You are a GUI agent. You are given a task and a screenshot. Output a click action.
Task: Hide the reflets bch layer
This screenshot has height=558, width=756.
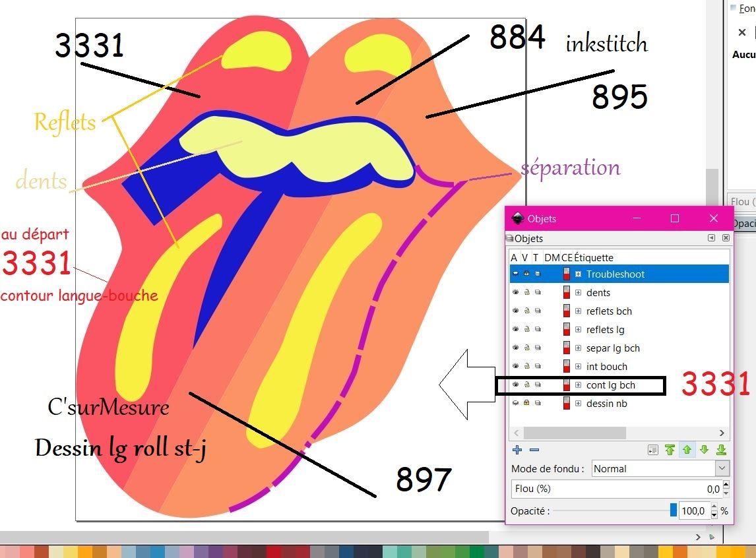click(x=515, y=311)
